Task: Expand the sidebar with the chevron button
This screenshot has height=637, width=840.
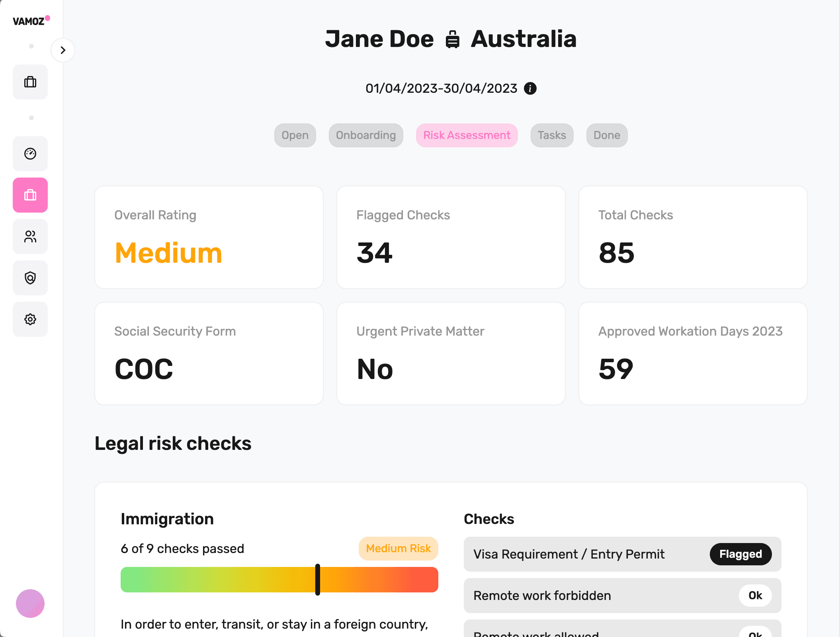Action: (63, 50)
